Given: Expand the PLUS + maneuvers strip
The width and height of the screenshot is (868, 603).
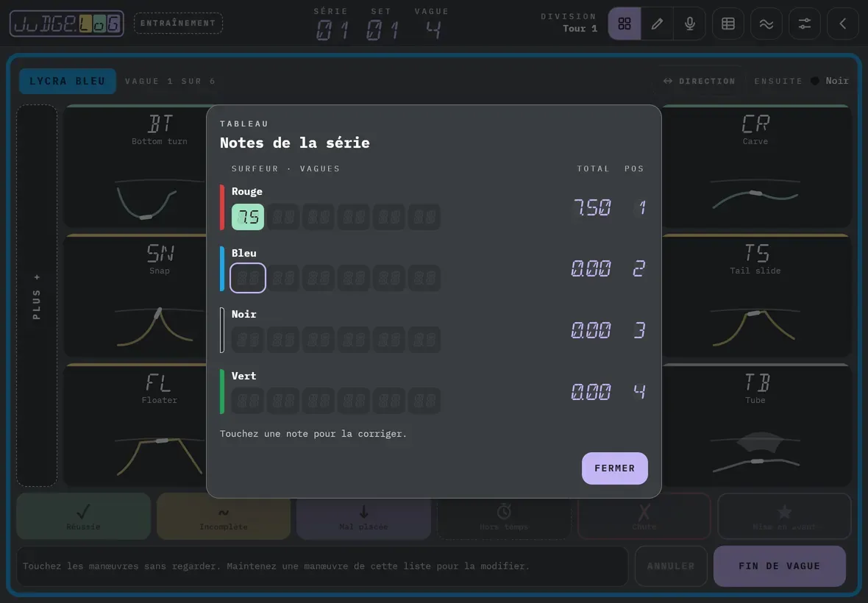Looking at the screenshot, I should (x=37, y=296).
